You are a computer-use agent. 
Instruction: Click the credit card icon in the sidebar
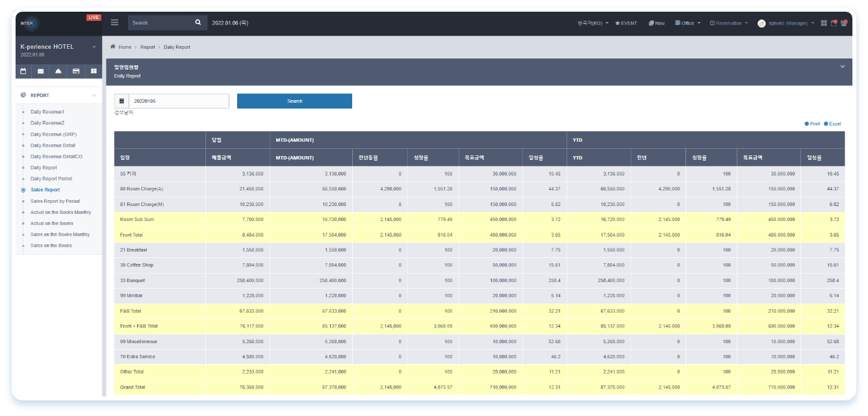click(76, 71)
